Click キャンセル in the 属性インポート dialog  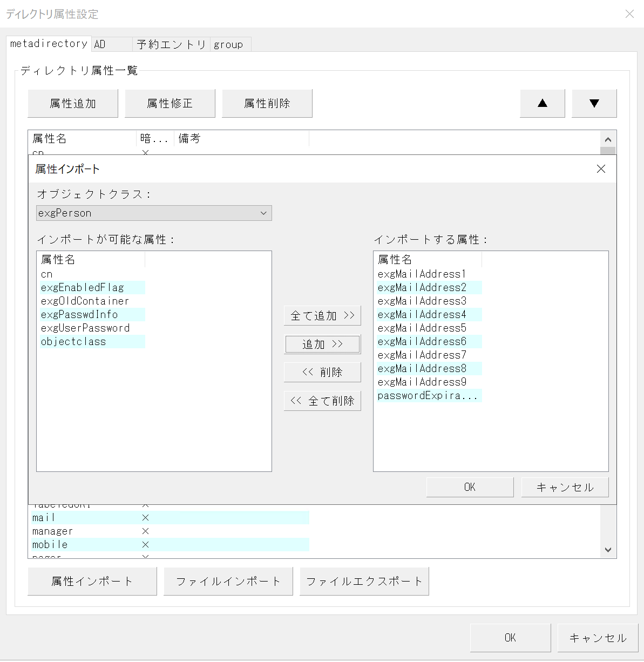[565, 487]
